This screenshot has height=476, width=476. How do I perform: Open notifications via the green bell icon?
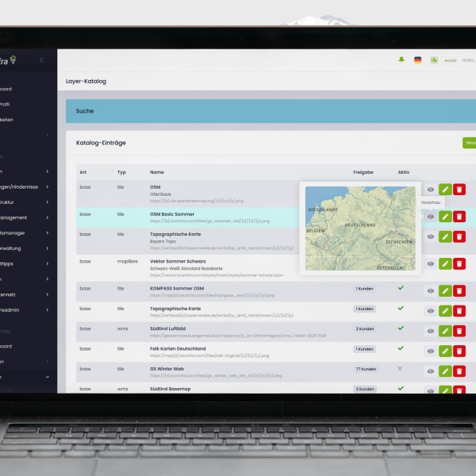click(401, 59)
